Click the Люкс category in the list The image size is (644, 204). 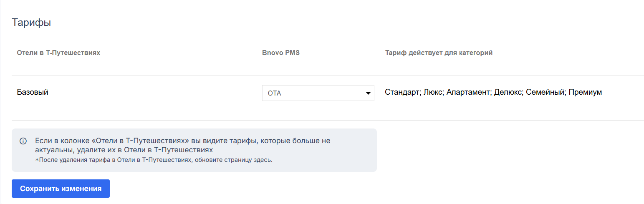[x=433, y=92]
